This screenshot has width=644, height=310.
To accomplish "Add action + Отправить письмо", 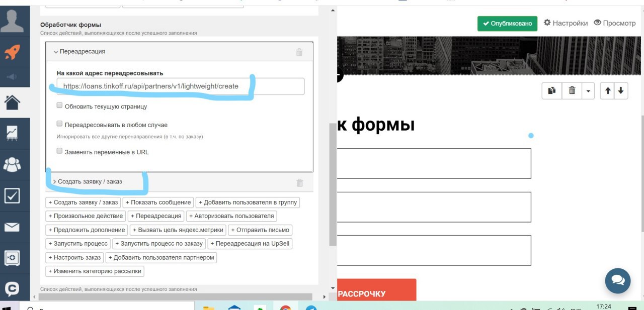I will tap(260, 230).
